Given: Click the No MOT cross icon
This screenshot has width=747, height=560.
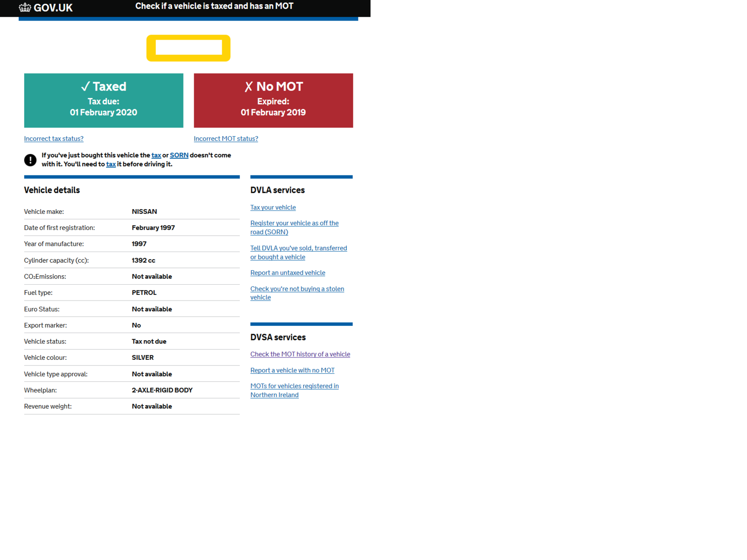Looking at the screenshot, I should coord(248,87).
